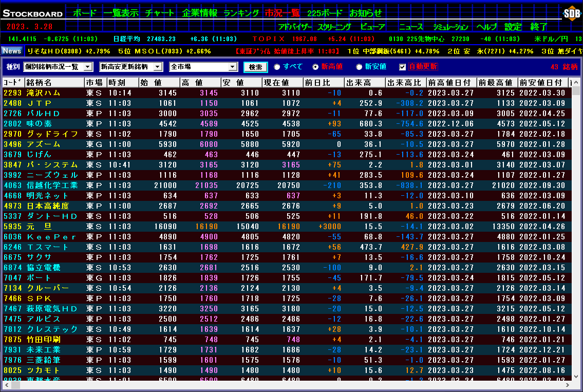Click stock name Ｔスマート
The image size is (583, 392).
(48, 247)
